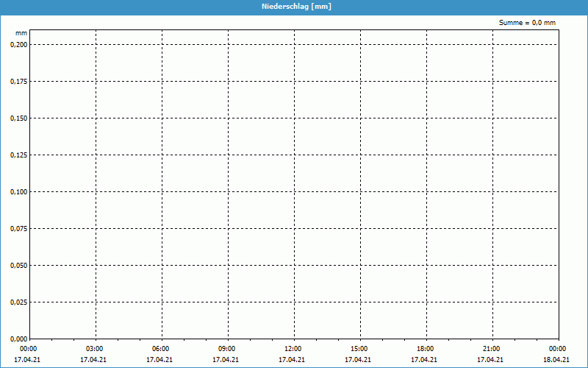Select the 0,200 y-axis value label
The height and width of the screenshot is (368, 588).
pyautogui.click(x=18, y=44)
